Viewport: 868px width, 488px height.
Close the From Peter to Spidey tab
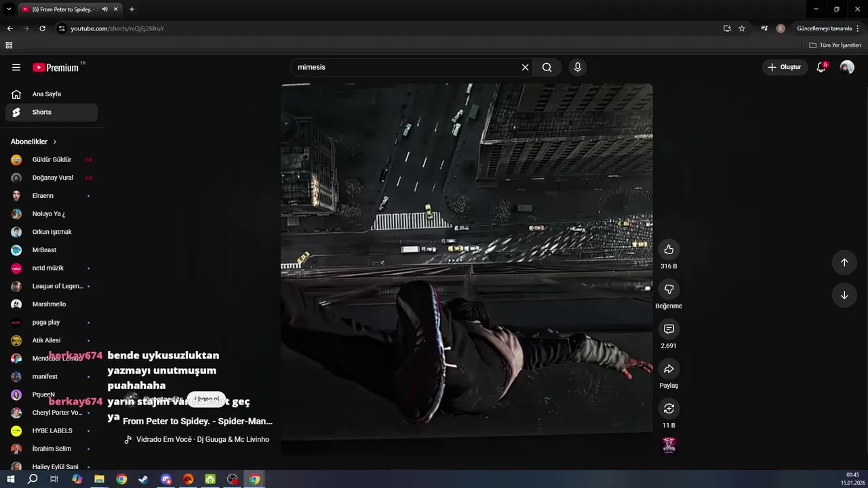(x=116, y=9)
